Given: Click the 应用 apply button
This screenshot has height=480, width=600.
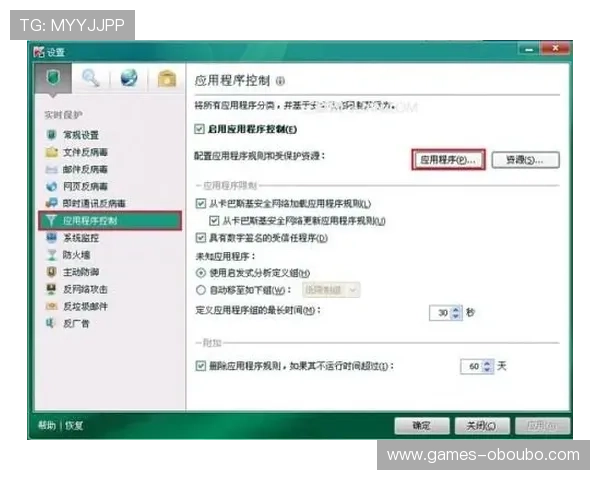Looking at the screenshot, I should tap(542, 426).
